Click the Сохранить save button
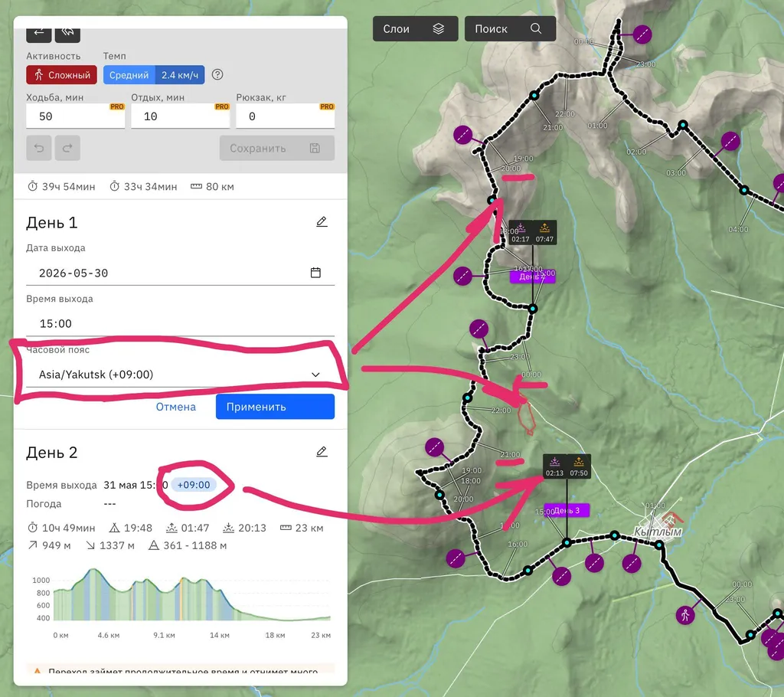Image resolution: width=784 pixels, height=697 pixels. click(276, 149)
